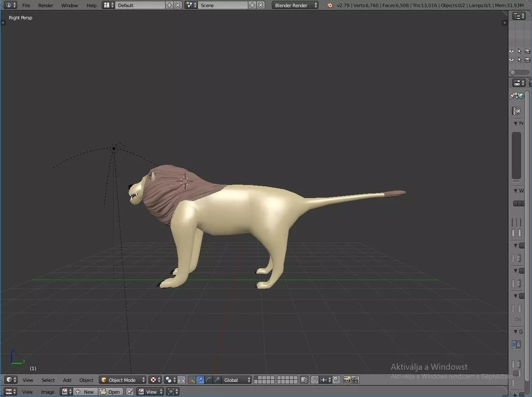Open the Properties editor type selector
The height and width of the screenshot is (397, 532).
[519, 83]
